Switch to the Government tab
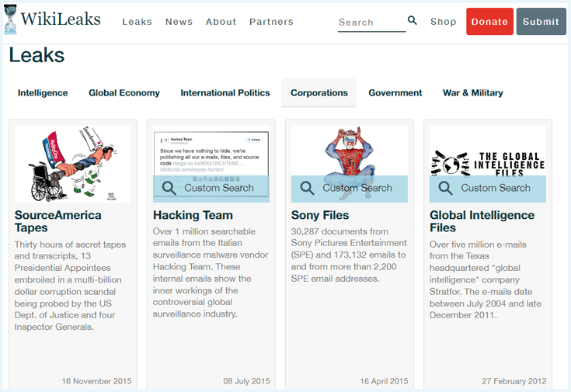Image resolution: width=571 pixels, height=392 pixels. [x=395, y=93]
